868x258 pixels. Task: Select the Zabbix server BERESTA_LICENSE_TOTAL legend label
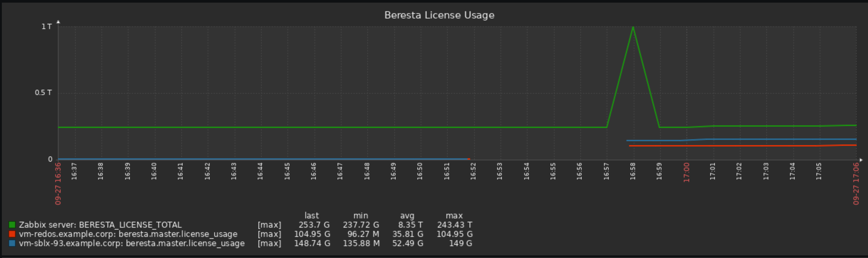(x=100, y=225)
